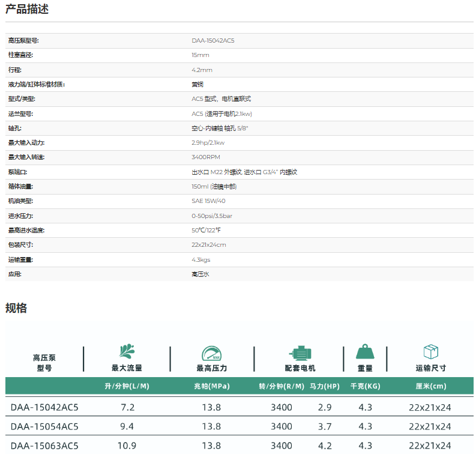Click the water splash max flow icon

tap(127, 353)
